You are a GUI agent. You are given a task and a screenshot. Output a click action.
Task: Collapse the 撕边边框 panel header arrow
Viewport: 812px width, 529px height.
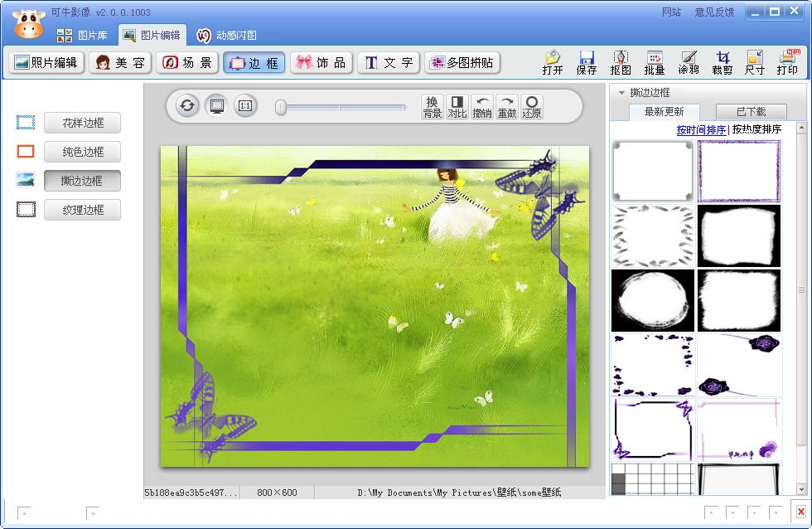coord(621,93)
